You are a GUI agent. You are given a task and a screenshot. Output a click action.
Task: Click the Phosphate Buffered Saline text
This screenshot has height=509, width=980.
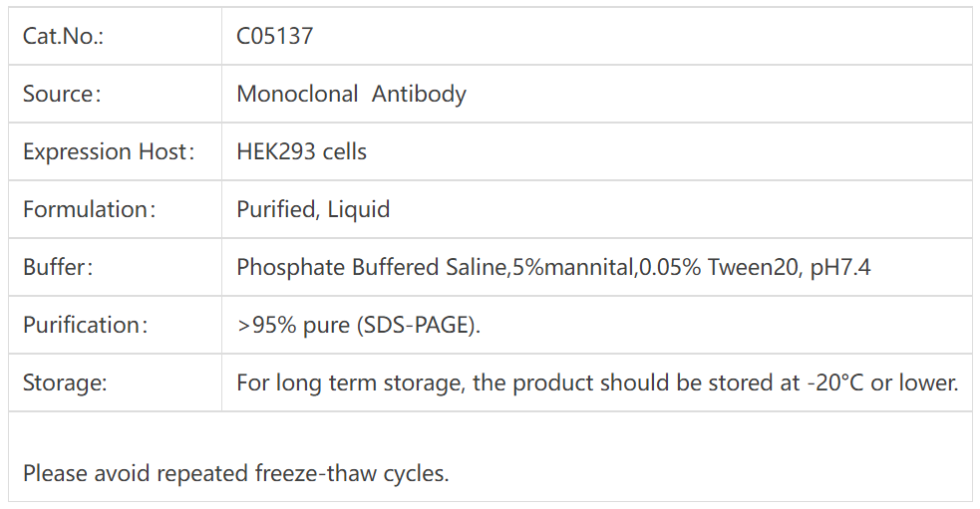[371, 268]
